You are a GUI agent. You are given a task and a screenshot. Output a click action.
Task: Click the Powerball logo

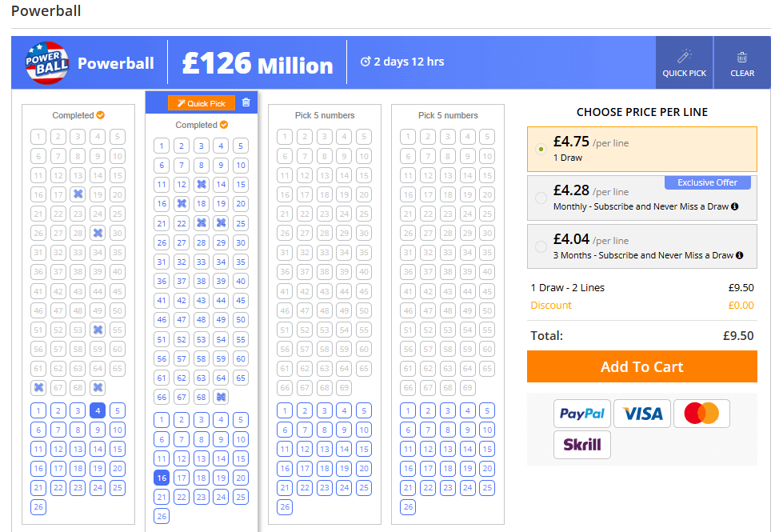47,62
